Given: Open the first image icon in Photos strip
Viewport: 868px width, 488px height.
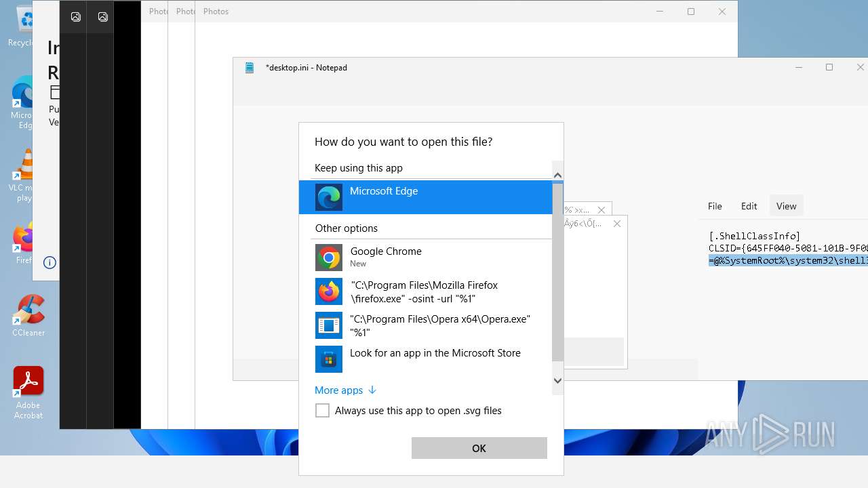Looking at the screenshot, I should tap(76, 17).
